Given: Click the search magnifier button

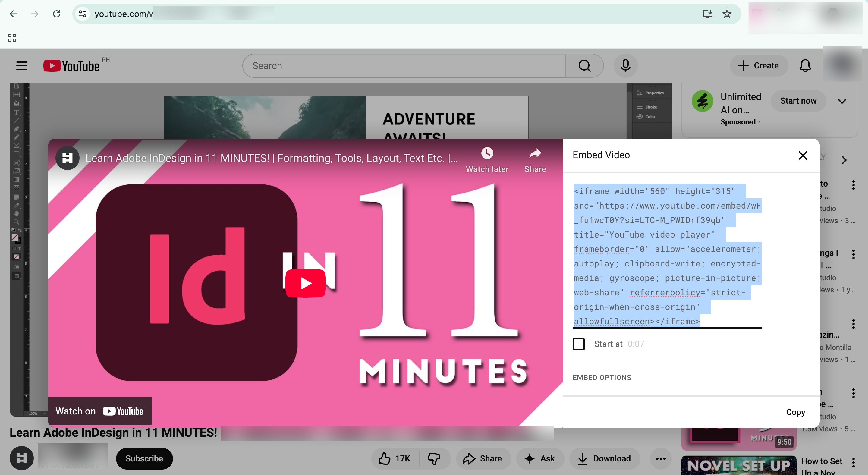Looking at the screenshot, I should point(584,66).
